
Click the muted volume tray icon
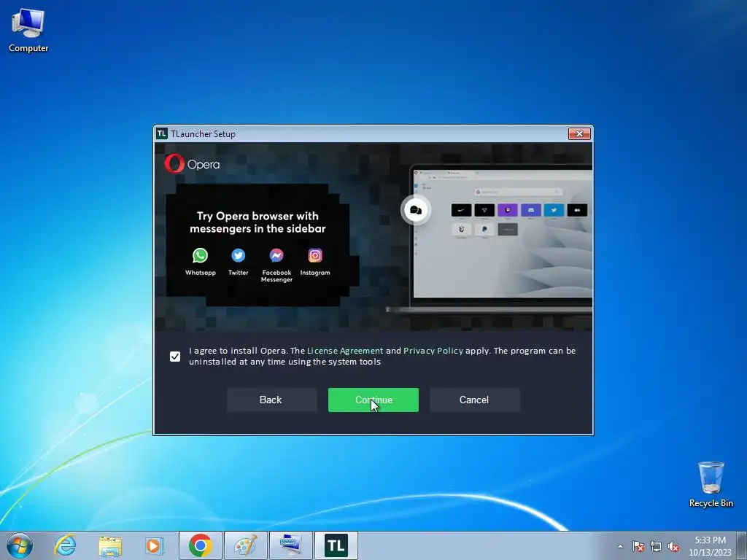[x=673, y=546]
